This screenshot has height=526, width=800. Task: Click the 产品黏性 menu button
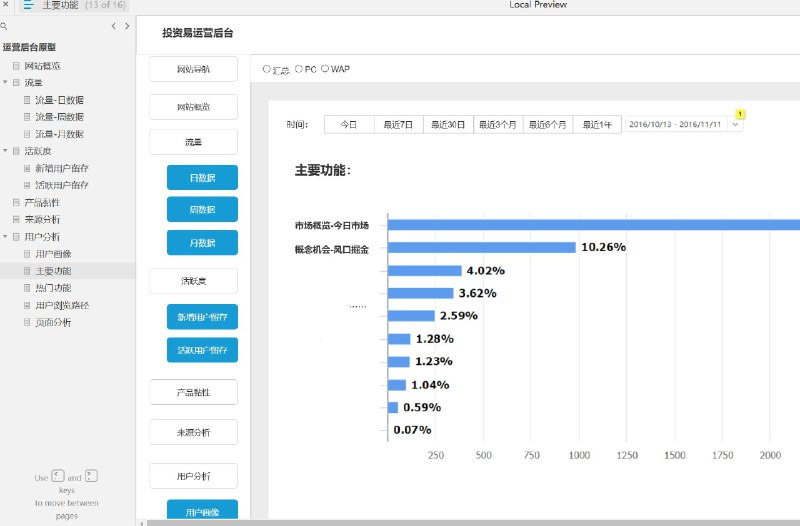click(193, 392)
